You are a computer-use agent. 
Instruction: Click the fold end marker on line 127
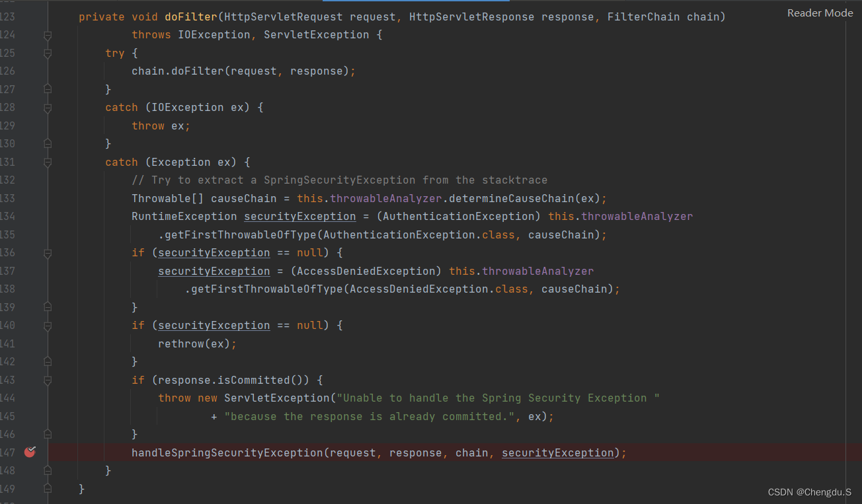[x=47, y=89]
